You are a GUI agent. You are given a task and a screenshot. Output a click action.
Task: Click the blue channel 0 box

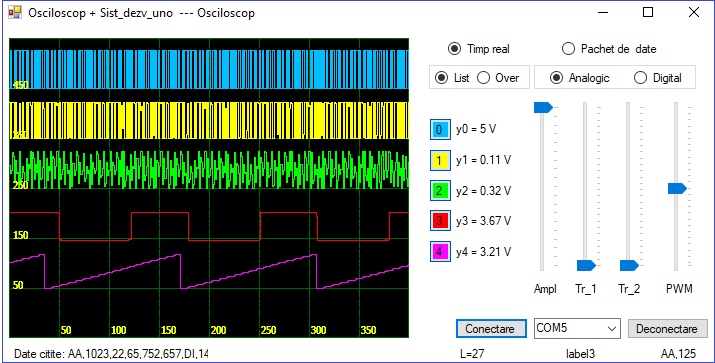pyautogui.click(x=440, y=130)
